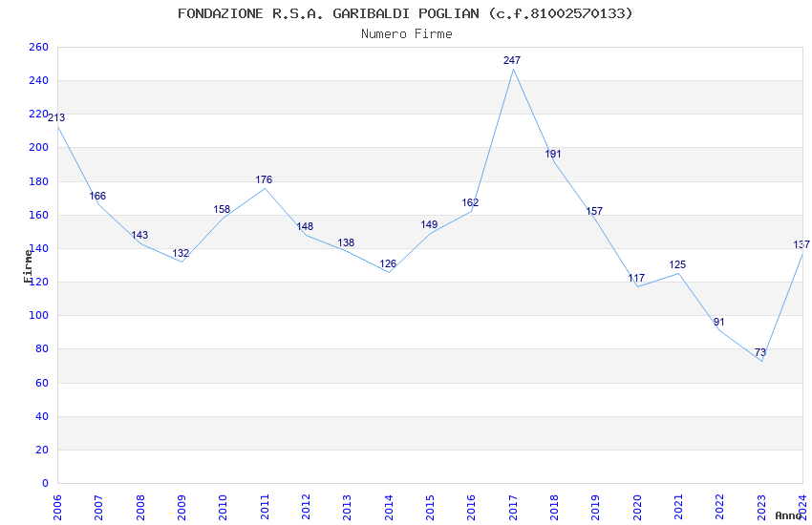Click x-axis year 2015
Image resolution: width=812 pixels, height=525 pixels.
point(430,508)
